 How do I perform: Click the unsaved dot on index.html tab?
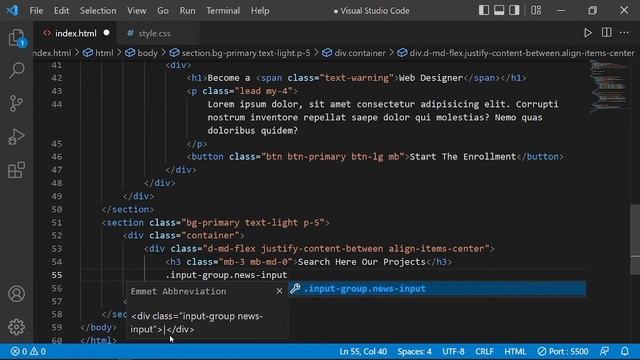click(x=107, y=33)
